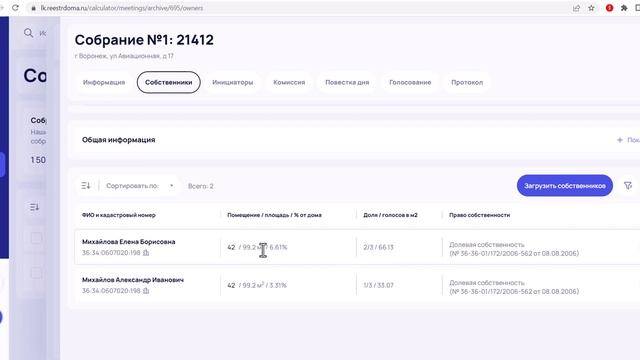The width and height of the screenshot is (640, 360).
Task: Click the search magnifier in the left panel
Action: click(x=28, y=33)
